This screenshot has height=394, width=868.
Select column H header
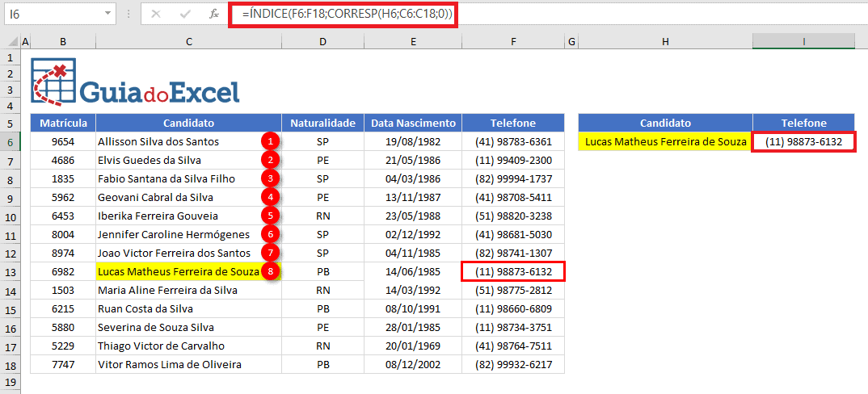tap(665, 41)
